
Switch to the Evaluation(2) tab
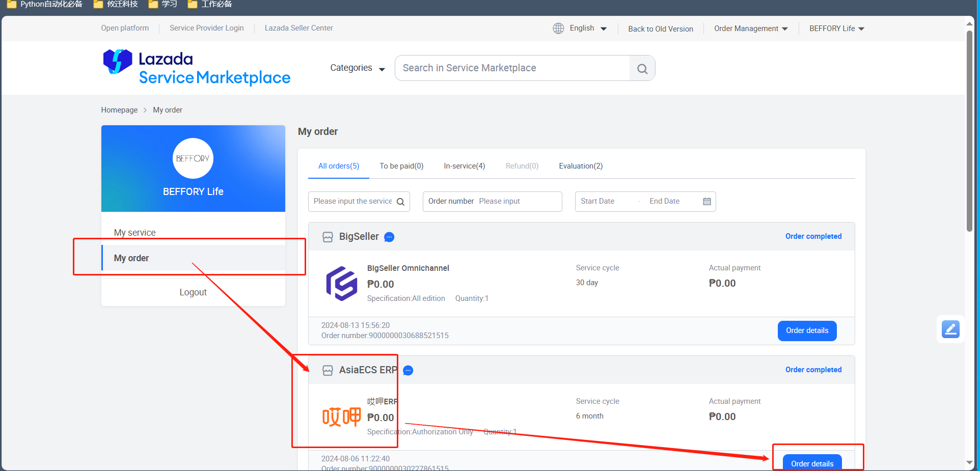coord(581,166)
